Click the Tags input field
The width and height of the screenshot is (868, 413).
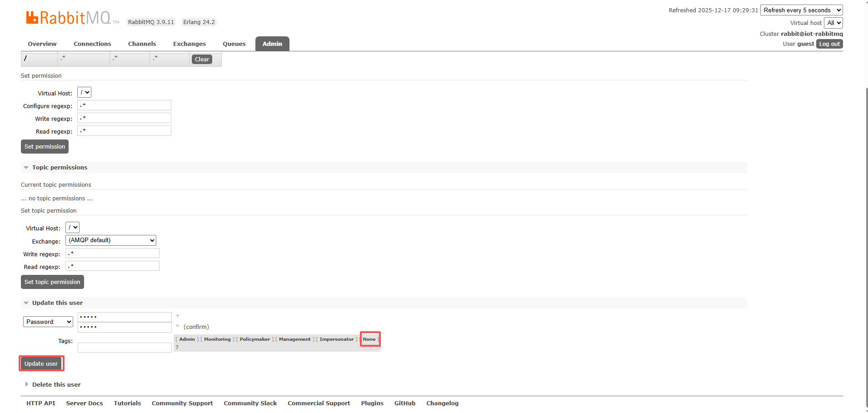pos(125,348)
